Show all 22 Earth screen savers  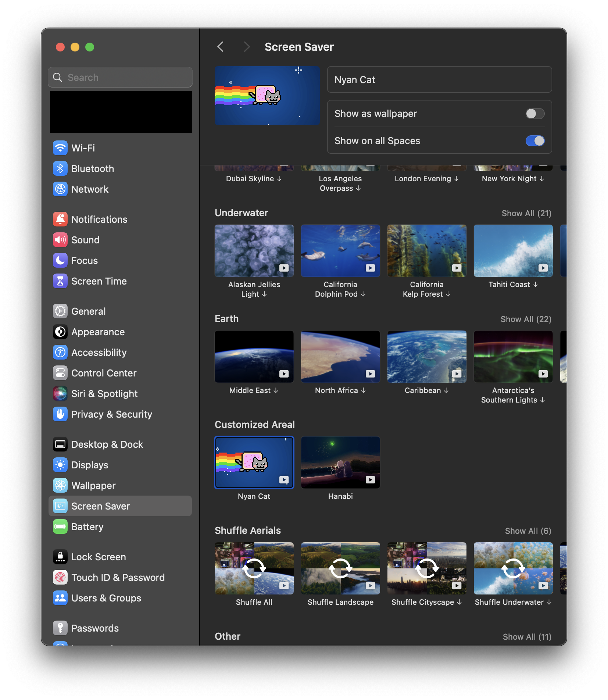(x=526, y=319)
